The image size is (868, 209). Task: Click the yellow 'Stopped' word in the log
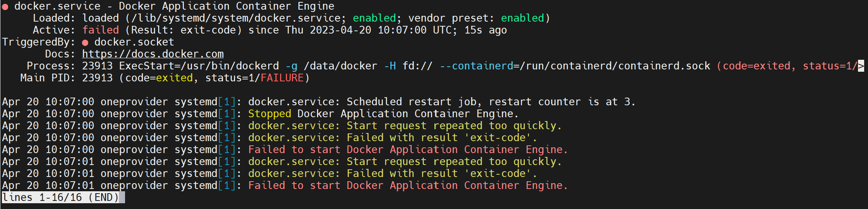[x=269, y=114]
